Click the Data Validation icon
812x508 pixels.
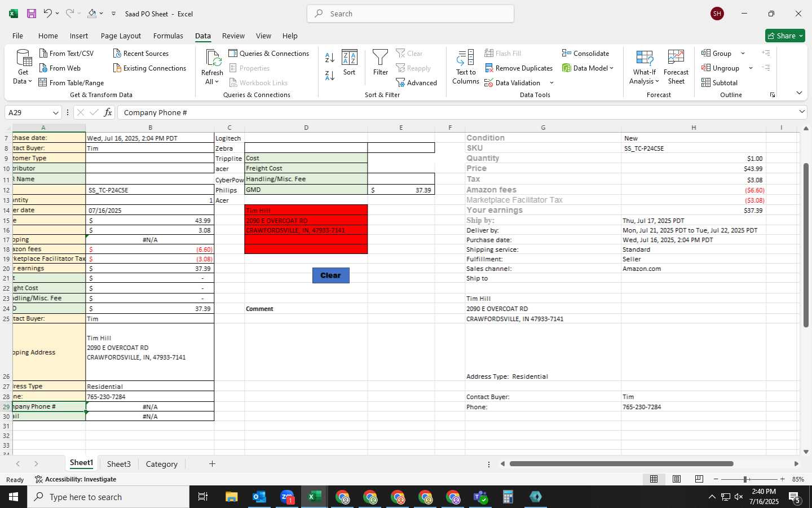click(x=489, y=82)
